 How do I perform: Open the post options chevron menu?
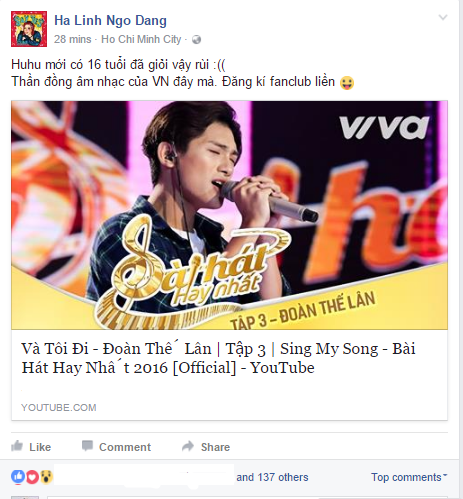[x=443, y=17]
